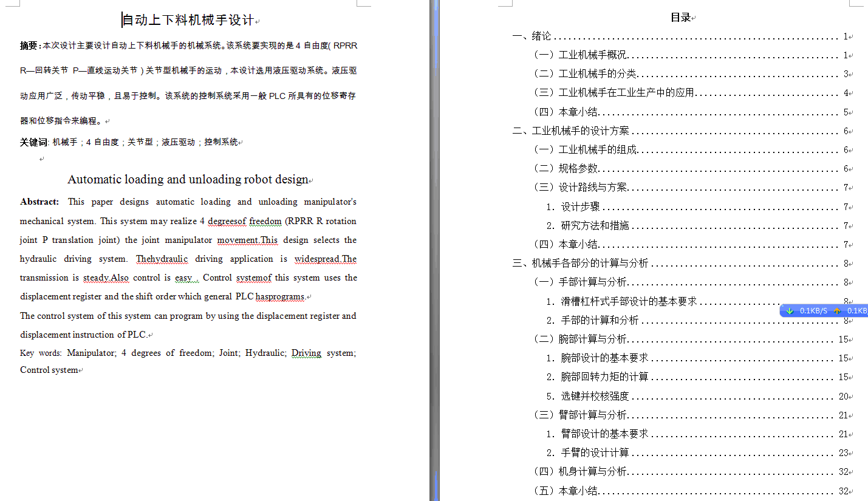Open contents entry (二)腕部计算与分析
The image size is (868, 501).
691,339
